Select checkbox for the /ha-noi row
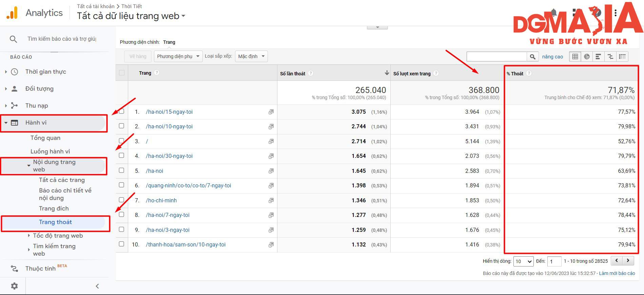 pyautogui.click(x=121, y=170)
